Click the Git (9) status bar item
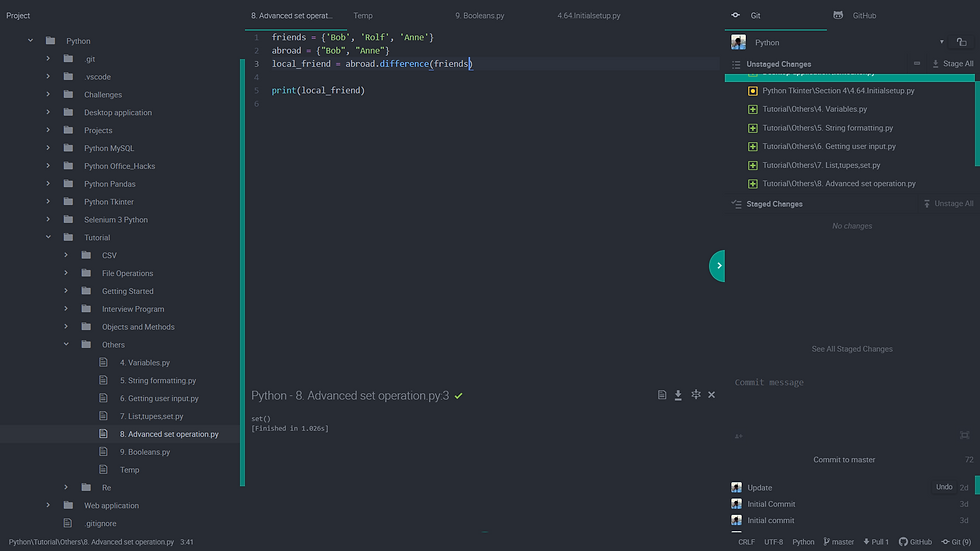The image size is (980, 551). coord(956,542)
